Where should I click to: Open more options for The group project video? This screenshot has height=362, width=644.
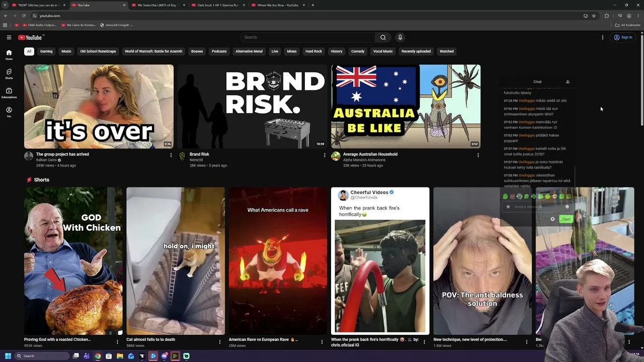(x=171, y=155)
